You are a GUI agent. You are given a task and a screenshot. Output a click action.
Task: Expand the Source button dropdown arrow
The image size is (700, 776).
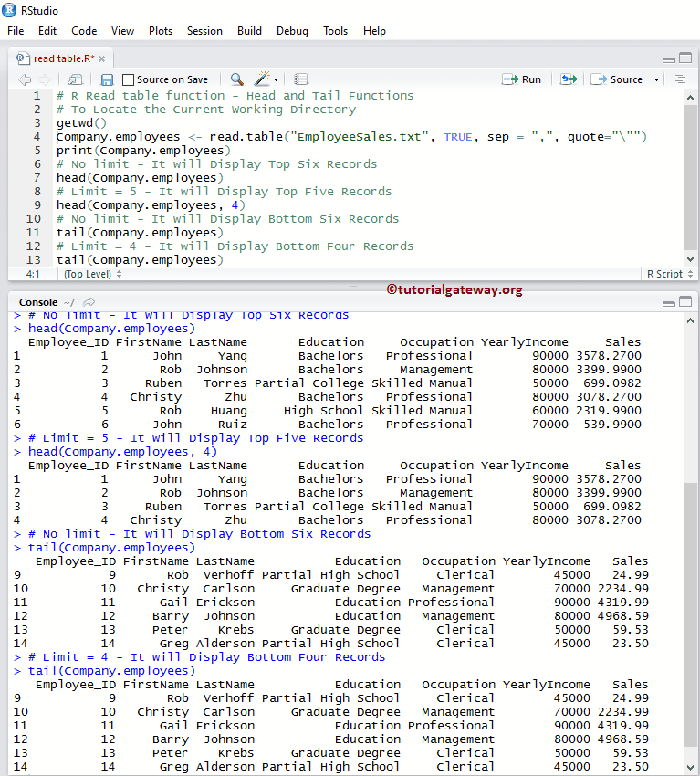tap(656, 79)
